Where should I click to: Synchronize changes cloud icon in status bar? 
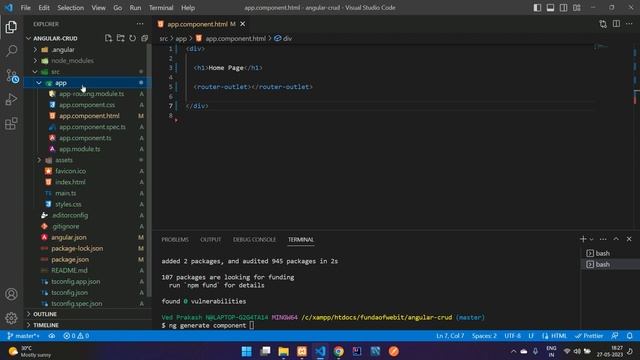[x=52, y=336]
